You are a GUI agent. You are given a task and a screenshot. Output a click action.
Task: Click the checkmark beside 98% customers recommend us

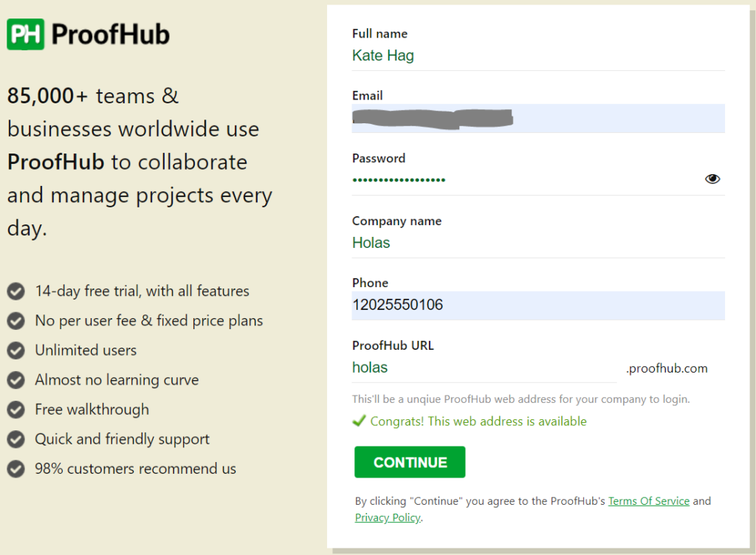(16, 469)
